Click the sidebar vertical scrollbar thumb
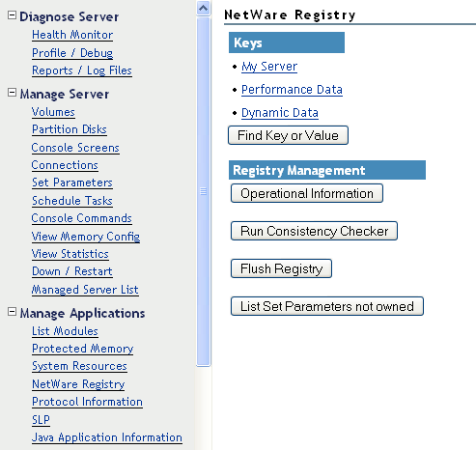 [203, 191]
